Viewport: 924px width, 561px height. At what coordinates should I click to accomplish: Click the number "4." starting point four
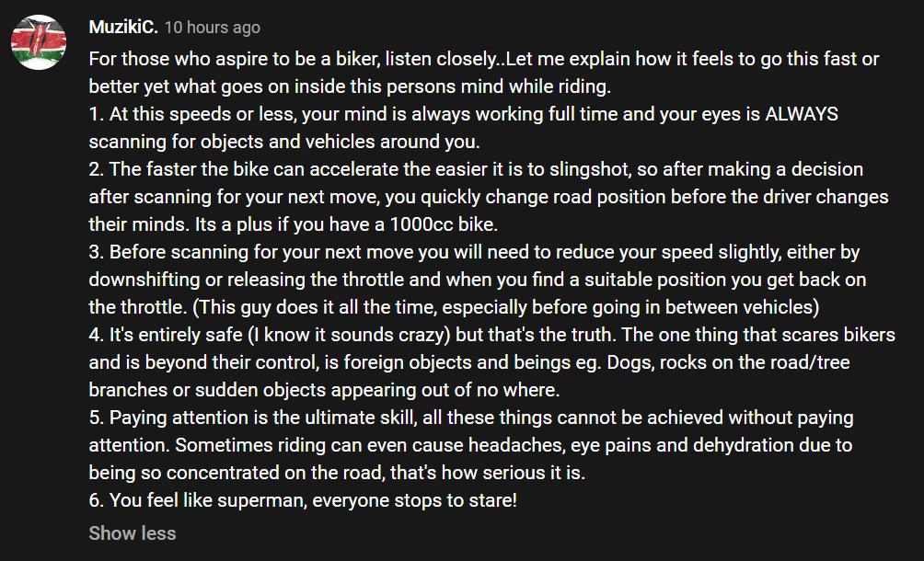click(98, 335)
